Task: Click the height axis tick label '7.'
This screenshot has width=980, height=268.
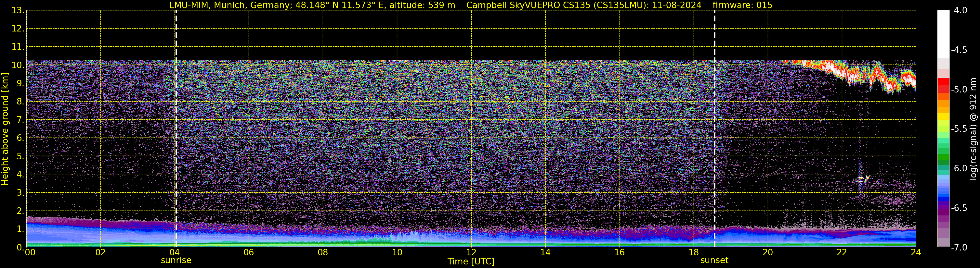Action: (20, 120)
